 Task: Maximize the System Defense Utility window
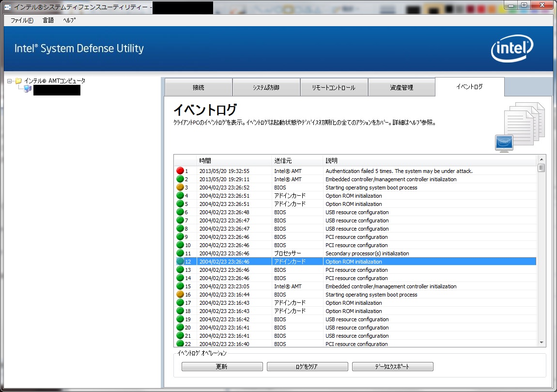click(x=525, y=5)
